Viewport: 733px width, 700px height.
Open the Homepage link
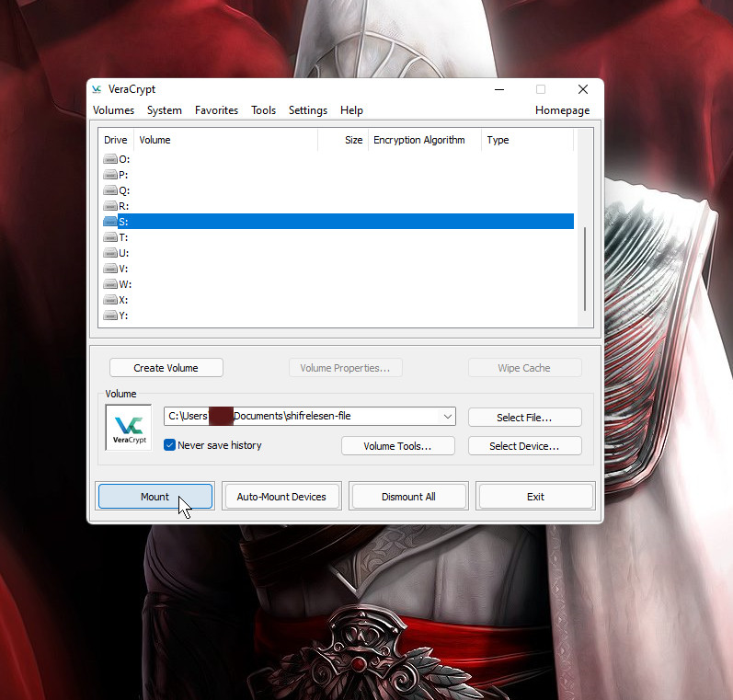click(562, 110)
